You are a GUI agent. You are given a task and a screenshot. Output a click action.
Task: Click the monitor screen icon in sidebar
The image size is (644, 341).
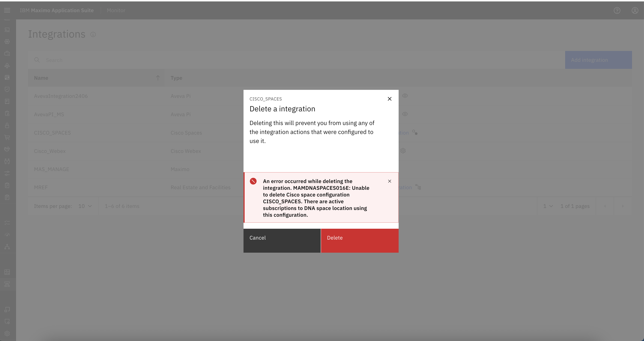pos(7,30)
